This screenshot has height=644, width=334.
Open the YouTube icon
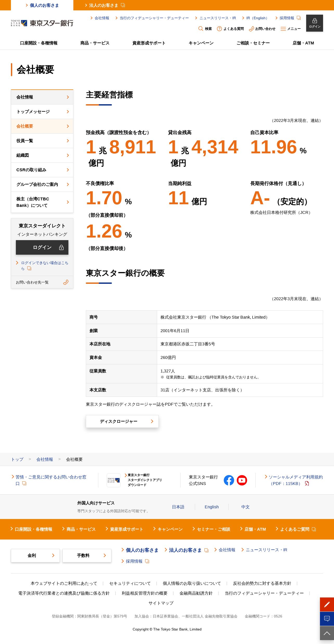click(242, 480)
